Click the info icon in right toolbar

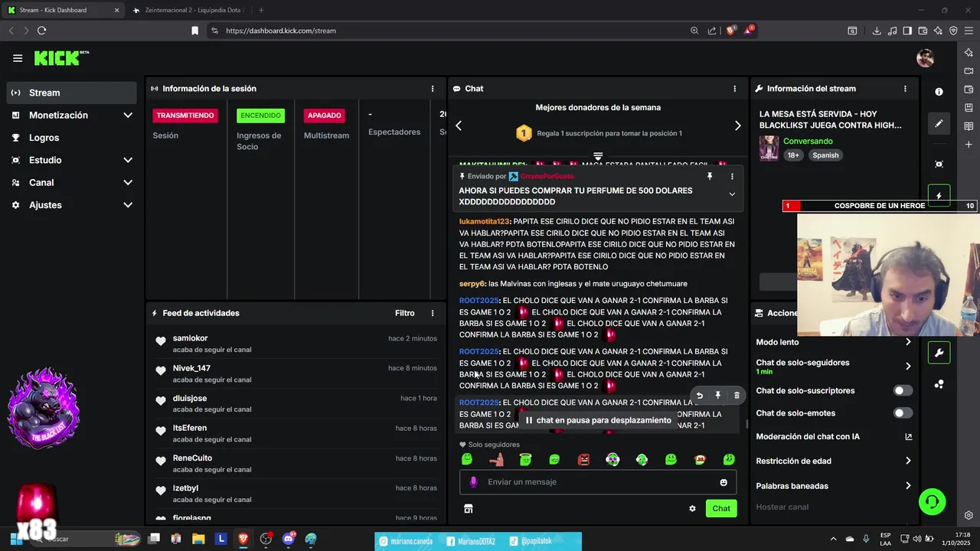939,91
